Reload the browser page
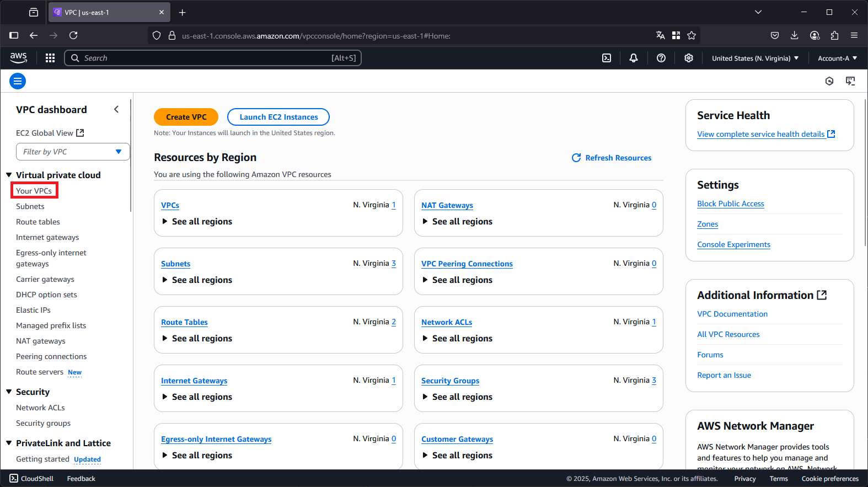The width and height of the screenshot is (868, 487). 73,35
